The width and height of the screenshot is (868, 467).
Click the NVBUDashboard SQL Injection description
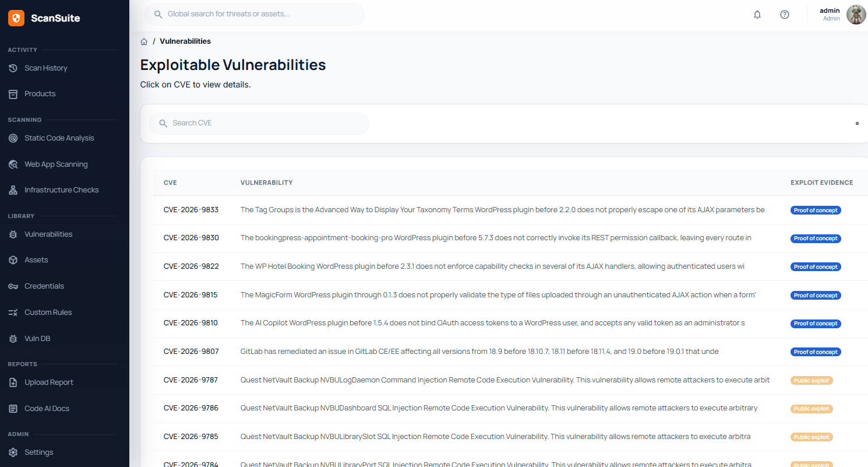[x=499, y=408]
